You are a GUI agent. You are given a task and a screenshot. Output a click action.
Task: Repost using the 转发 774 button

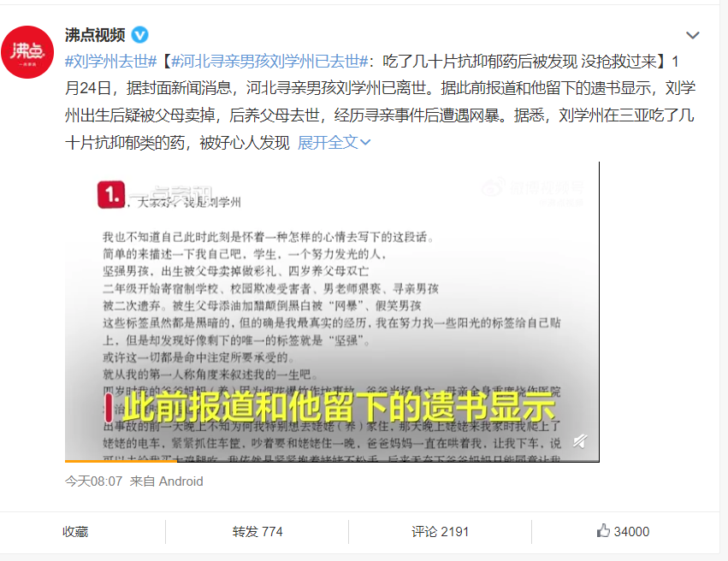pos(257,532)
